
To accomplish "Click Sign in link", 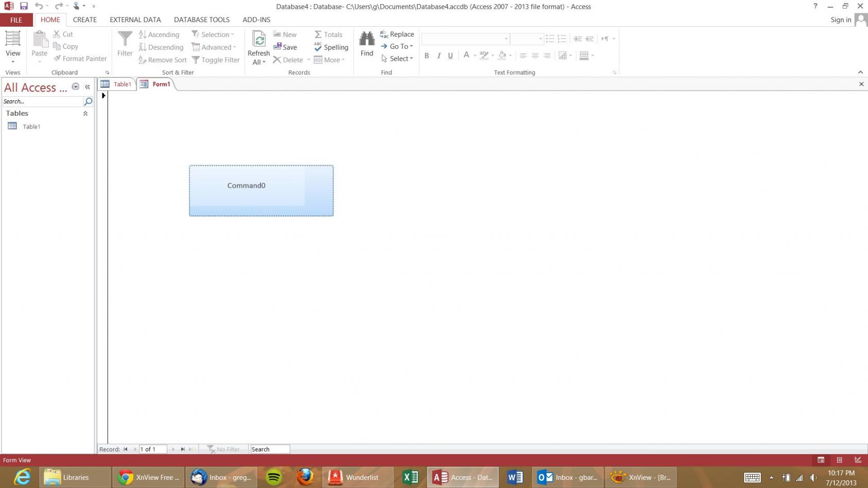I will click(840, 20).
